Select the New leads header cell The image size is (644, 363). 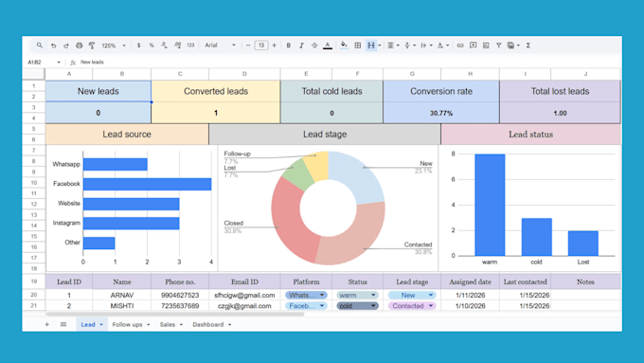[98, 91]
